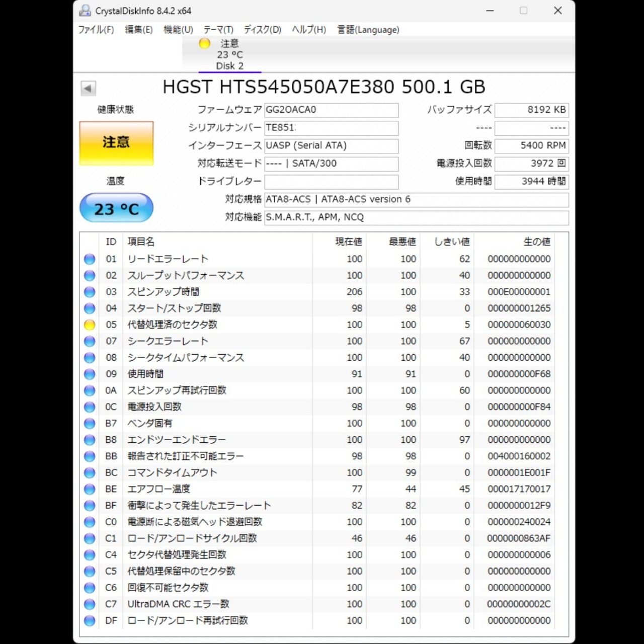
Task: Click the drive title HGST HTS545050A7E380 500.1 GB
Action: click(x=324, y=87)
